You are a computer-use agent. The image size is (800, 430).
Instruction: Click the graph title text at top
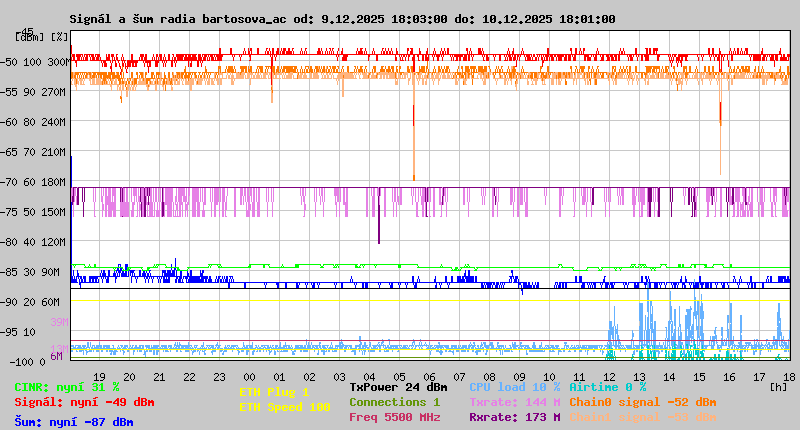tap(342, 19)
